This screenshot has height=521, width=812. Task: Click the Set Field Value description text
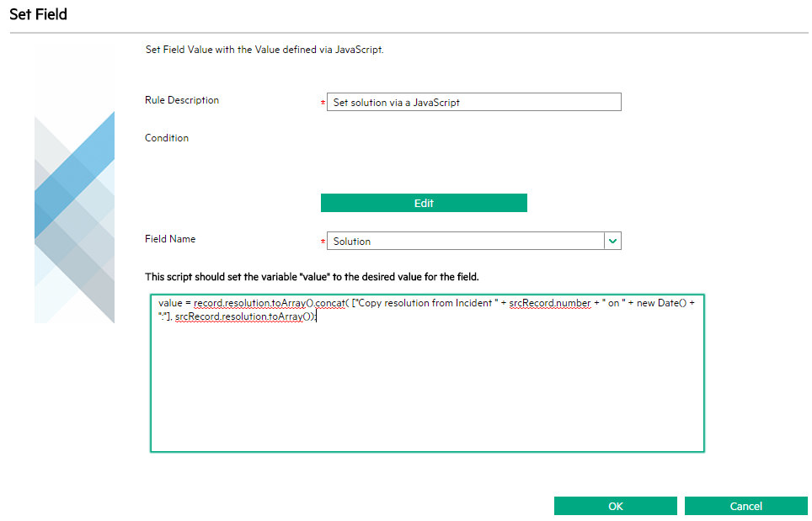[x=264, y=50]
